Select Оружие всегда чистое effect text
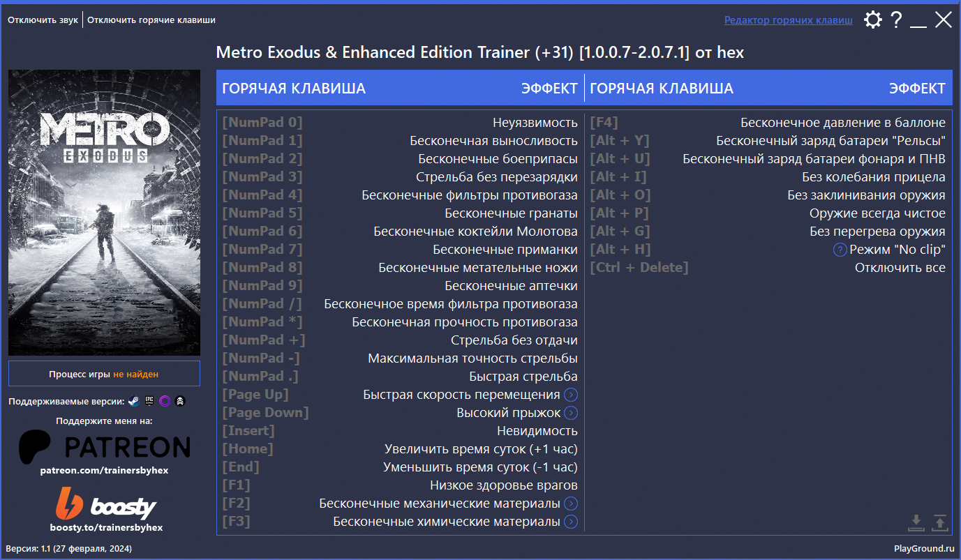 pyautogui.click(x=878, y=213)
